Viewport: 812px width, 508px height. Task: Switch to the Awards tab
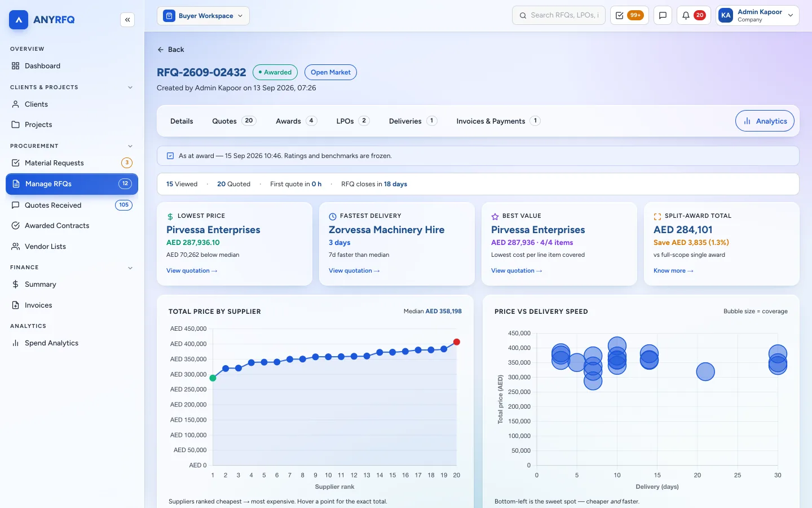pos(296,121)
